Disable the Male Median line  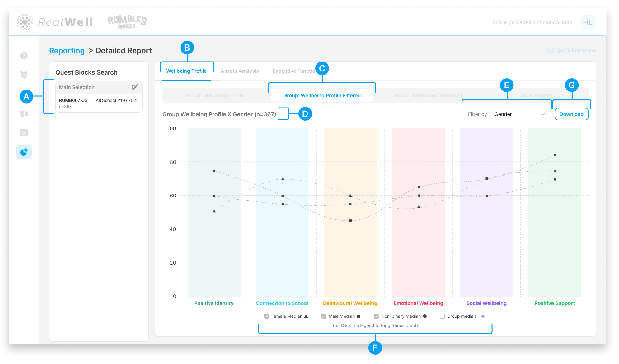tap(324, 316)
